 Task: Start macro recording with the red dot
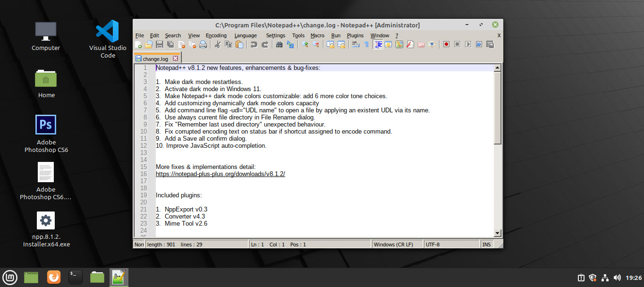(x=446, y=44)
